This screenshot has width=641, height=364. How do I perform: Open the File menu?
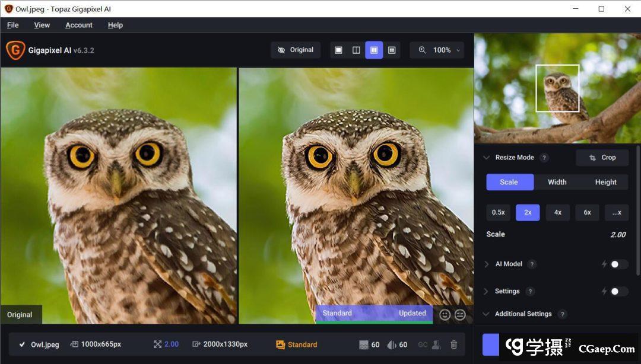(12, 25)
